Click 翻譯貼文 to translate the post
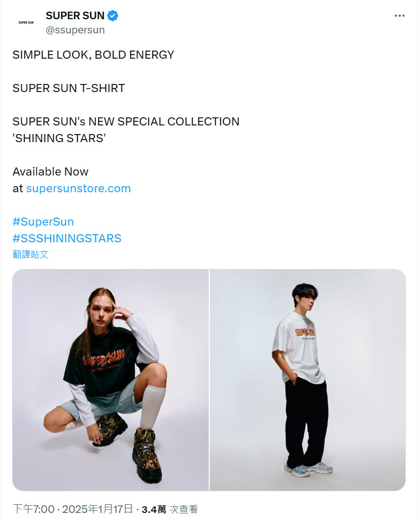420x521 pixels. click(30, 254)
